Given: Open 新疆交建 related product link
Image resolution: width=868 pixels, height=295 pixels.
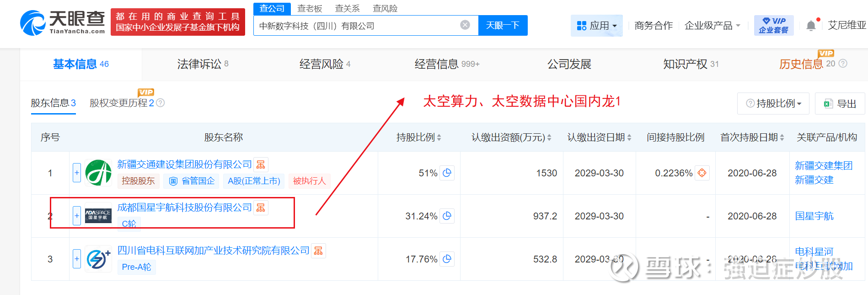Looking at the screenshot, I should coord(814,180).
